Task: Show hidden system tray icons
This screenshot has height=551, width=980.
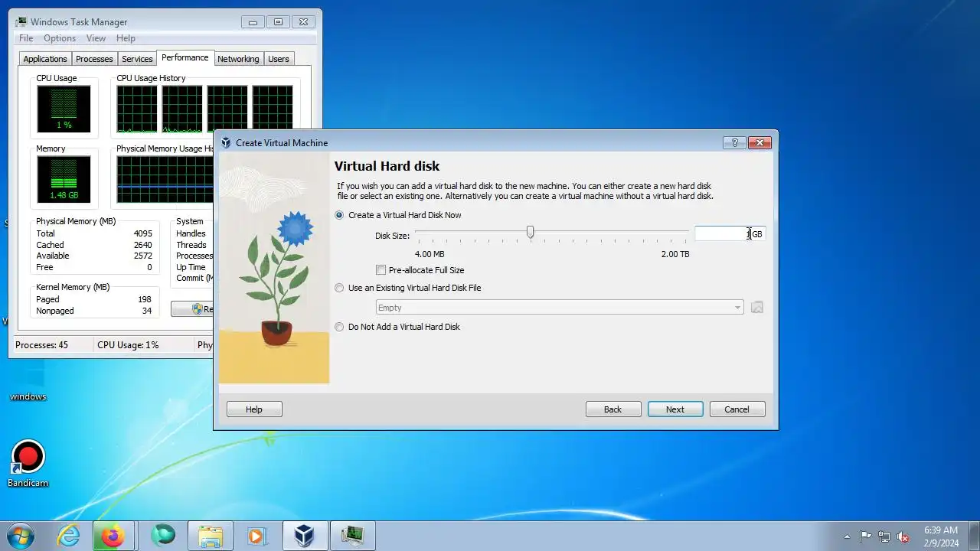Action: (847, 536)
